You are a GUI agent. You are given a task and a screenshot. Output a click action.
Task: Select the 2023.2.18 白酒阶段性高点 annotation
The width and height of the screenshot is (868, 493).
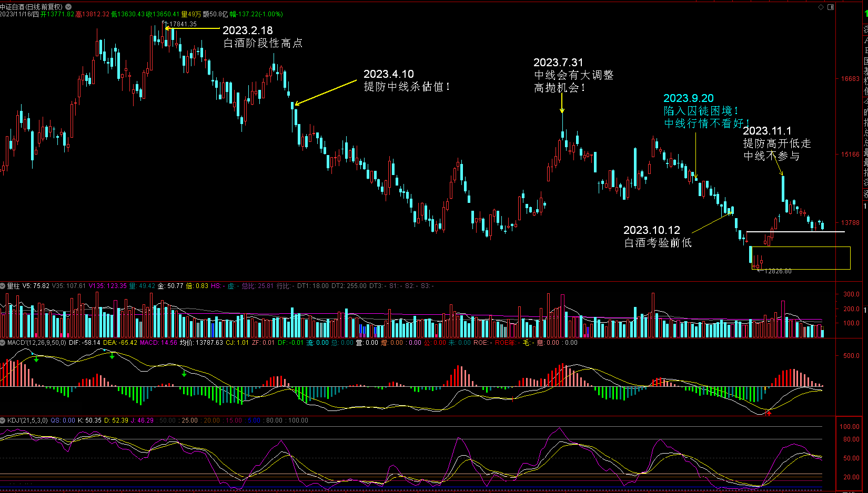pyautogui.click(x=263, y=37)
